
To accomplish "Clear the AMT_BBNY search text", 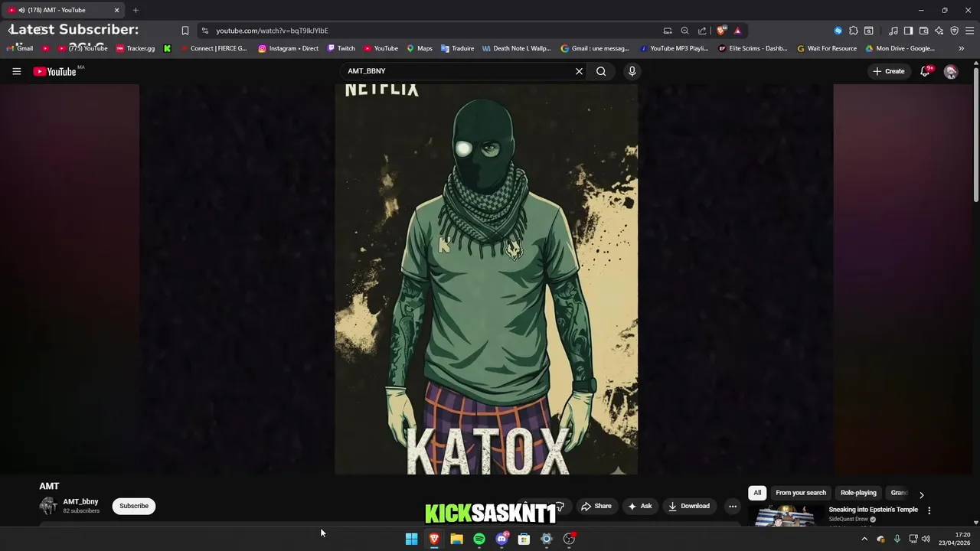I will pos(579,71).
